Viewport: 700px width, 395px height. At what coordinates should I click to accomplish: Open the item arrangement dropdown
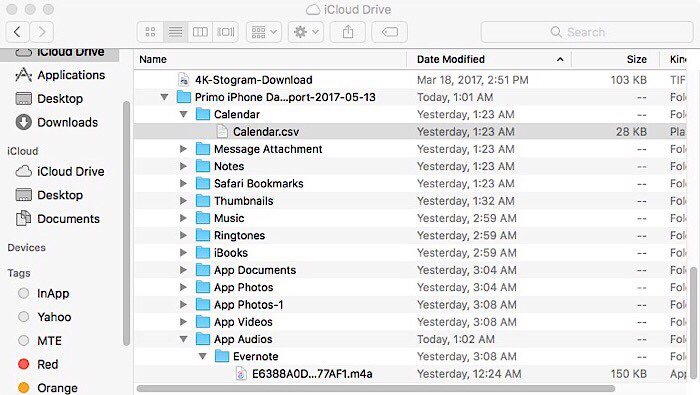[x=264, y=32]
